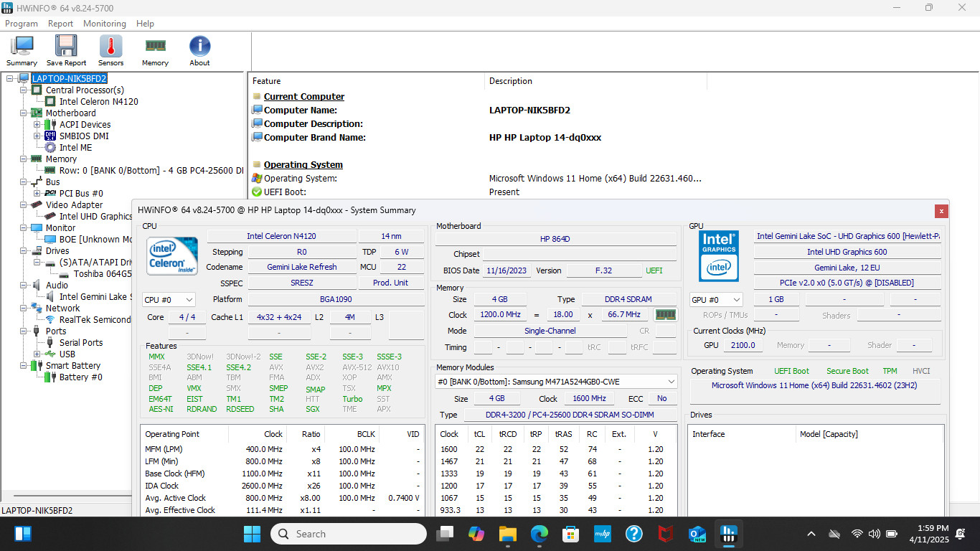The width and height of the screenshot is (980, 551).
Task: Collapse Central Processor(s) tree node
Action: pyautogui.click(x=24, y=90)
